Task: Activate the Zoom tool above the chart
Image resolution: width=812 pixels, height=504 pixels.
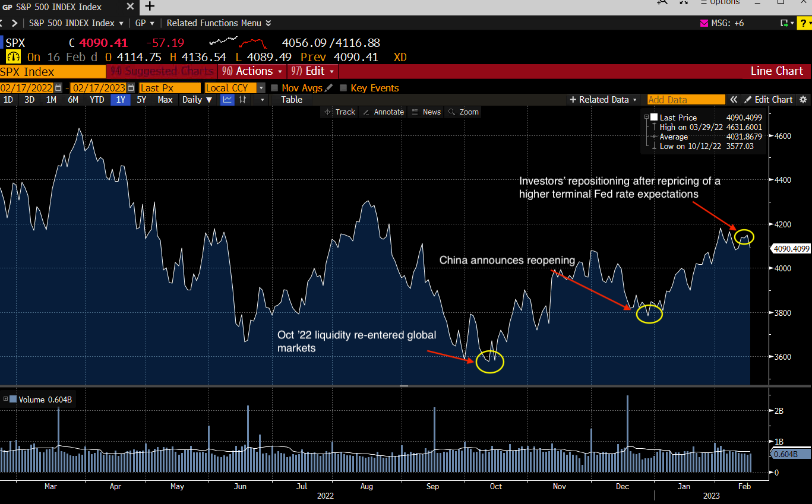Action: (463, 112)
